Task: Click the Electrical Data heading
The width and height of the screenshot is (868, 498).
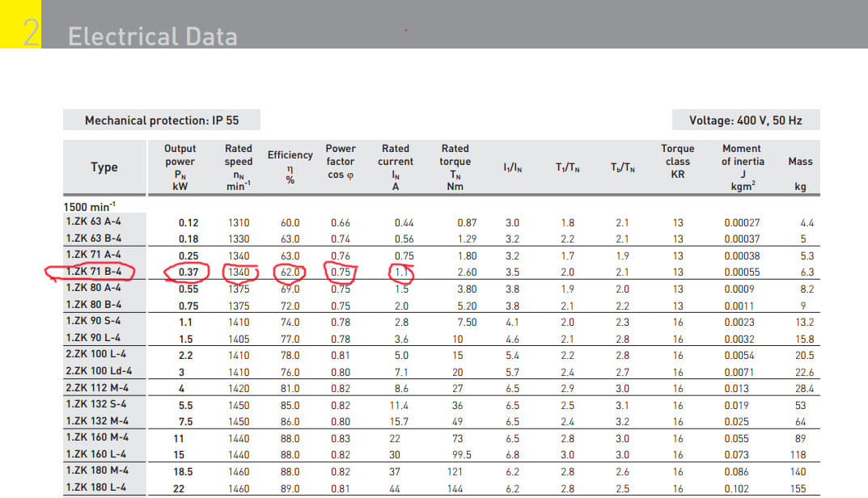Action: pos(152,36)
